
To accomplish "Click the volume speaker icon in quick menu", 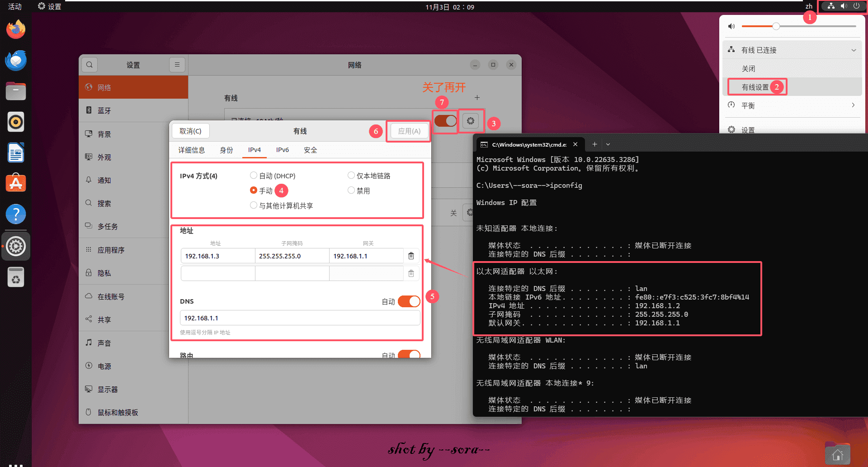I will 731,26.
